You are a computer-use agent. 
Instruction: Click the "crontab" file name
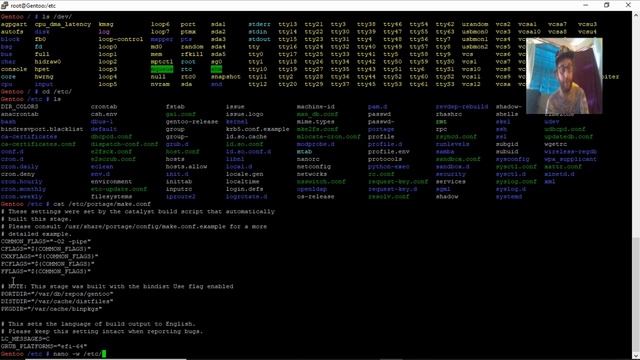(x=104, y=107)
